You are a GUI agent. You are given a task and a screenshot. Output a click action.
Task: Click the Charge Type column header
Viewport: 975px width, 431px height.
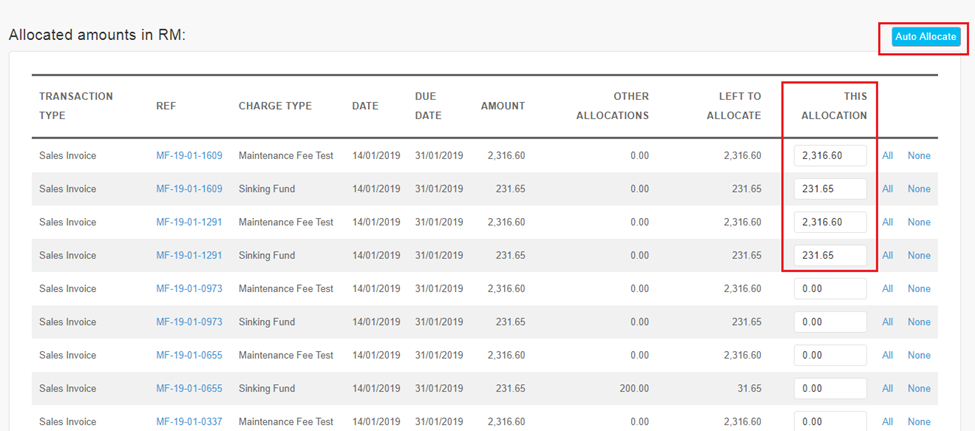coord(275,106)
